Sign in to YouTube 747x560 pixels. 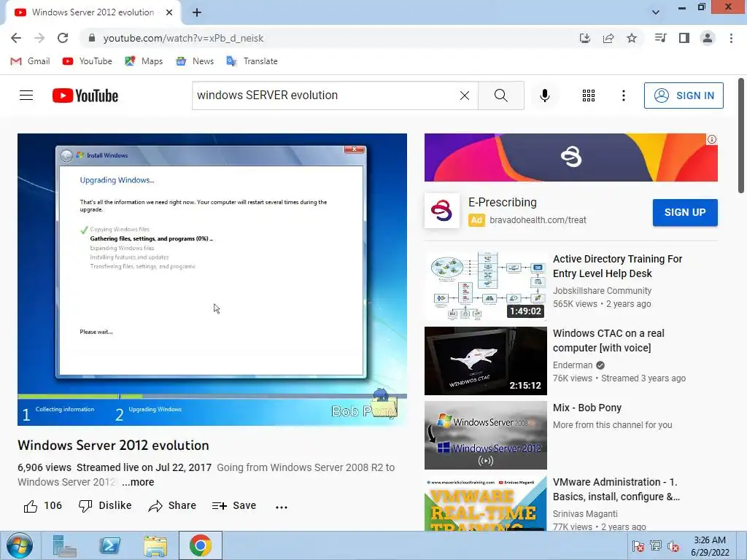pos(683,96)
